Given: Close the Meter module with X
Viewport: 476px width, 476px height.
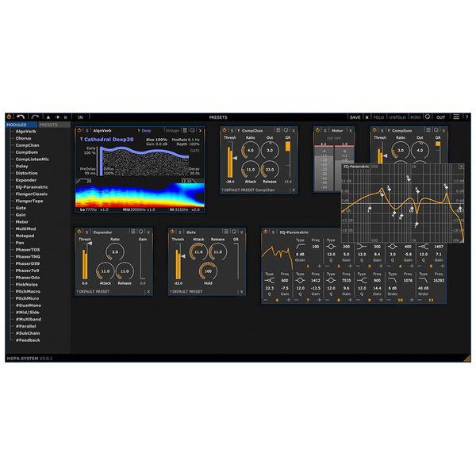Looking at the screenshot, I should click(x=351, y=131).
